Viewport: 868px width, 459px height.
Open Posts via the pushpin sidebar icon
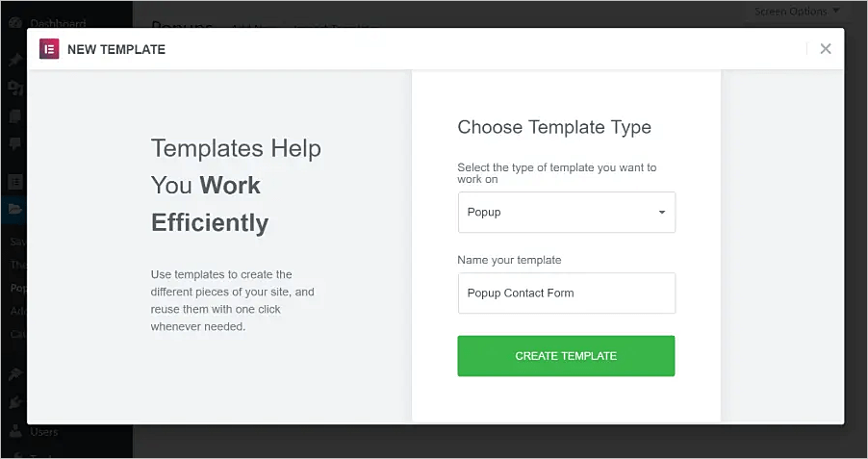[15, 60]
